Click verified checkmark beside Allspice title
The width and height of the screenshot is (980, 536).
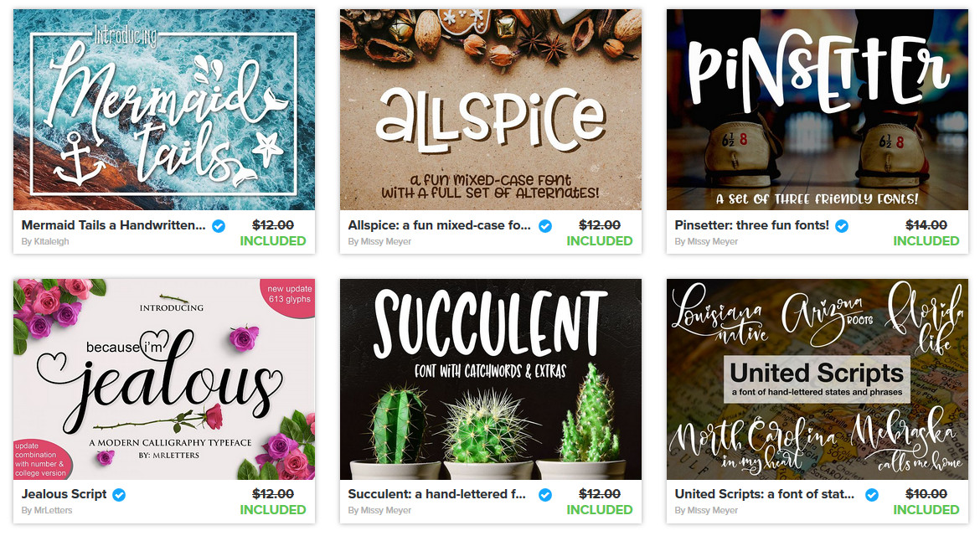coord(545,226)
